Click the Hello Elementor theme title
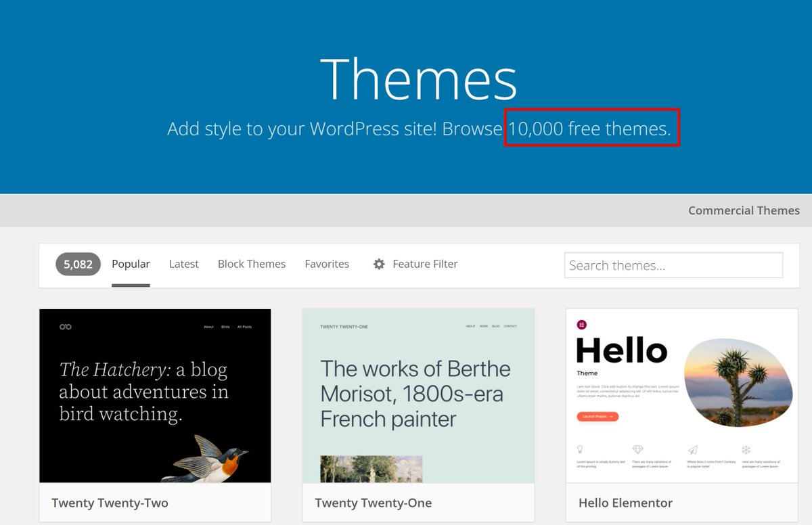812x525 pixels. pyautogui.click(x=625, y=503)
